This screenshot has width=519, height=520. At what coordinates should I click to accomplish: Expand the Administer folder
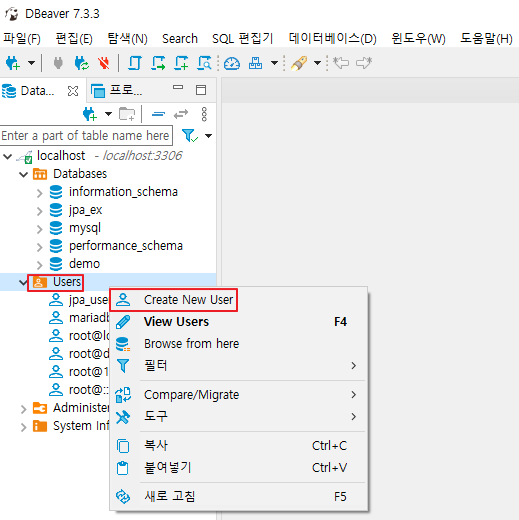[x=23, y=408]
